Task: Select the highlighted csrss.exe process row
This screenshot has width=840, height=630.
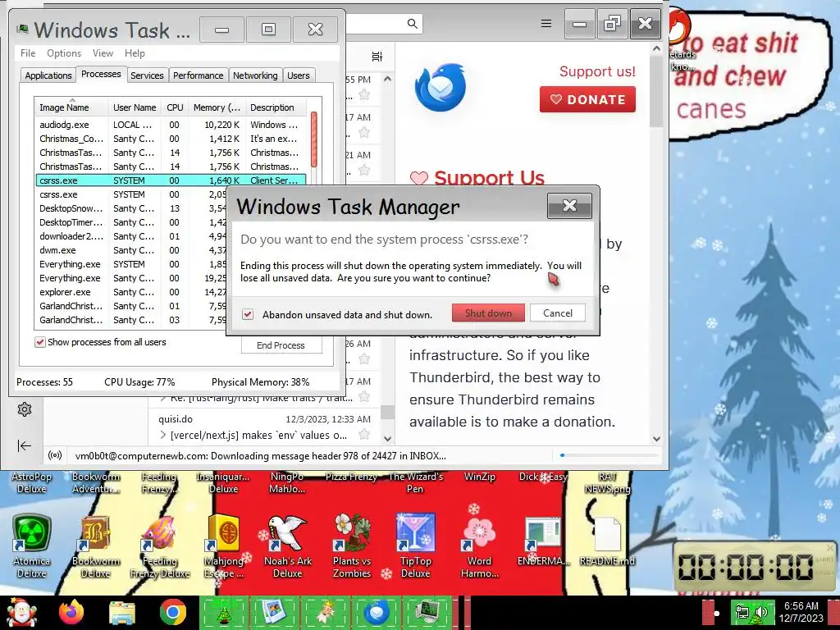Action: coord(171,180)
